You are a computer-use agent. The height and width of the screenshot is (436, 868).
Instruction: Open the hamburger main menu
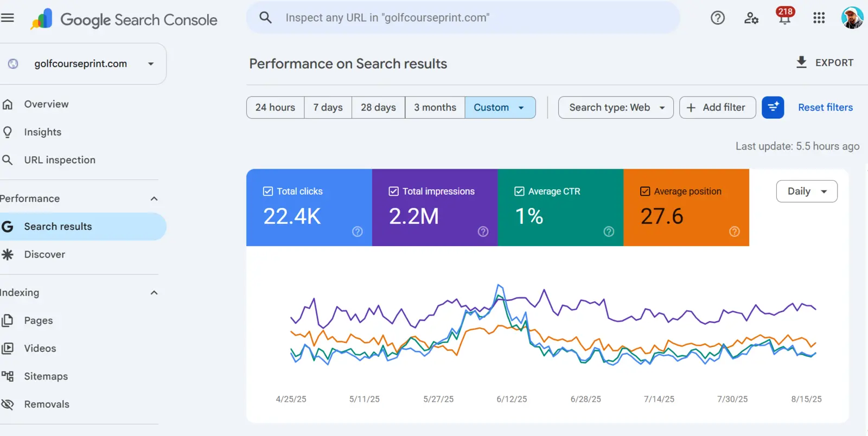click(x=7, y=18)
